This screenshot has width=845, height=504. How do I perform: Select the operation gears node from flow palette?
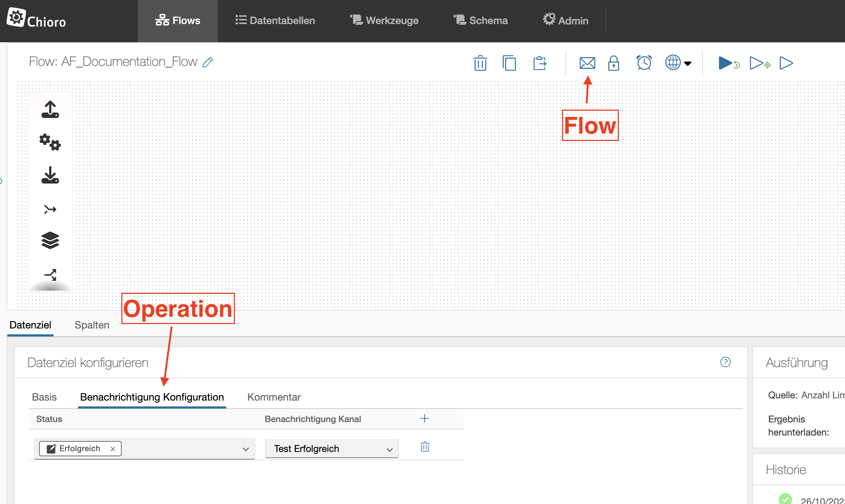(50, 142)
